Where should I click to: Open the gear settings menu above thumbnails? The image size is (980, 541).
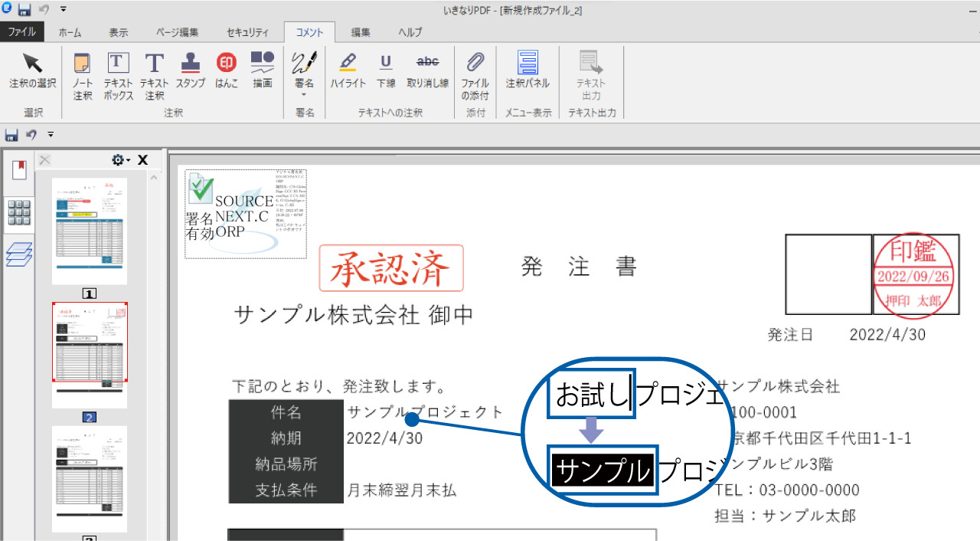pyautogui.click(x=119, y=159)
